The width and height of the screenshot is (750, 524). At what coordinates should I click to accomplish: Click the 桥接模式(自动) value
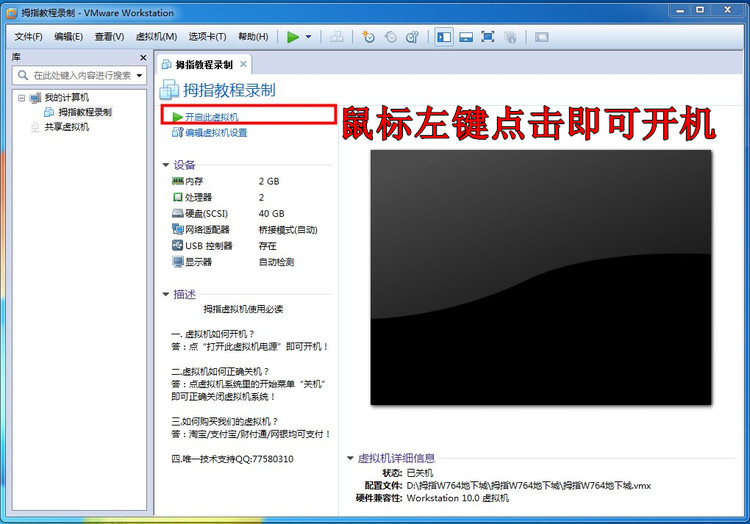pos(288,230)
